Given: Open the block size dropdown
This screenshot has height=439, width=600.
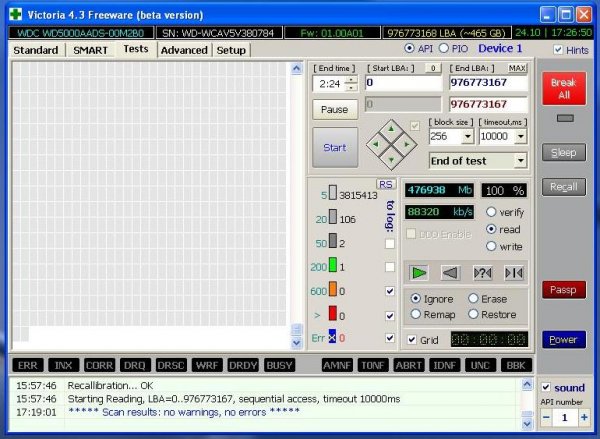Looking at the screenshot, I should pos(468,136).
